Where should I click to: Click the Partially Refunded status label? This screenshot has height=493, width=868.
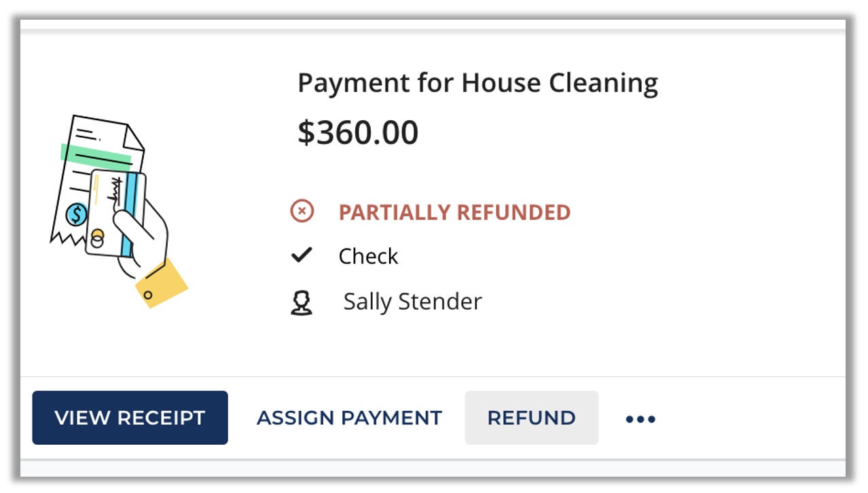(x=454, y=212)
